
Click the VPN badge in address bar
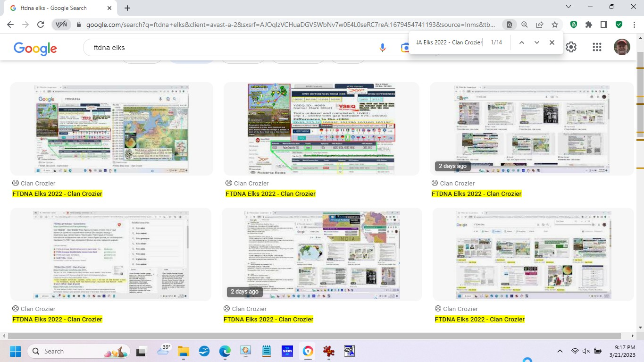click(61, 25)
